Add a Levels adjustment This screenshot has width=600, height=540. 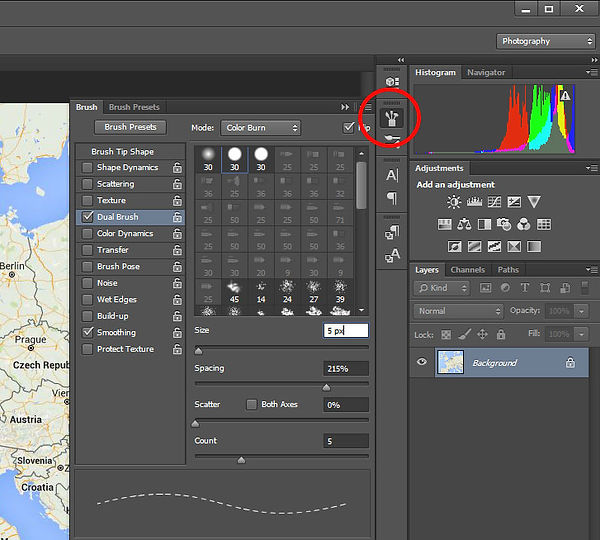click(474, 202)
